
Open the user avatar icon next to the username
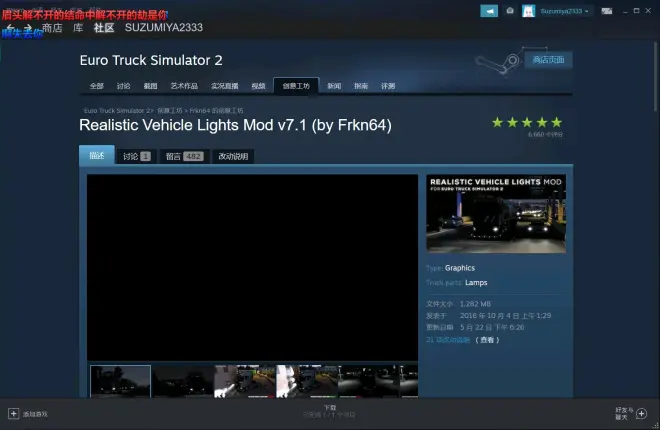pos(529,11)
